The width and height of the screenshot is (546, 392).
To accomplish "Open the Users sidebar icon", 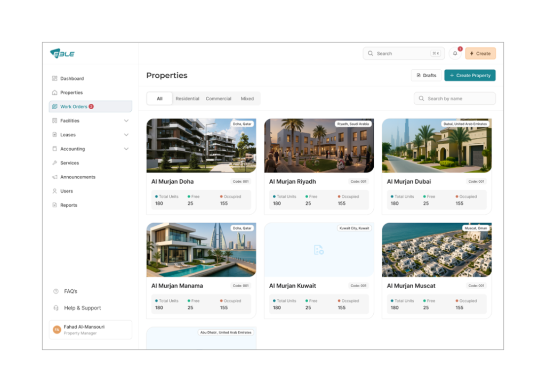I will [x=54, y=191].
